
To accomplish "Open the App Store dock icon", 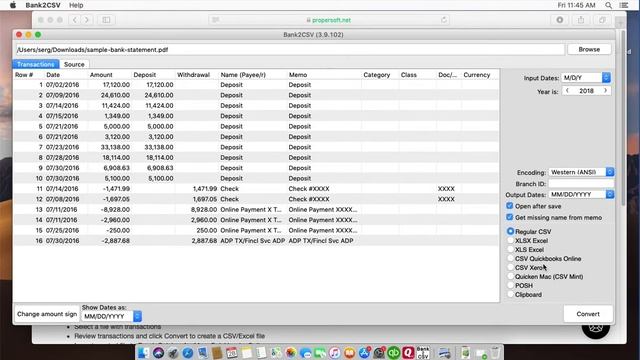I will click(x=364, y=353).
